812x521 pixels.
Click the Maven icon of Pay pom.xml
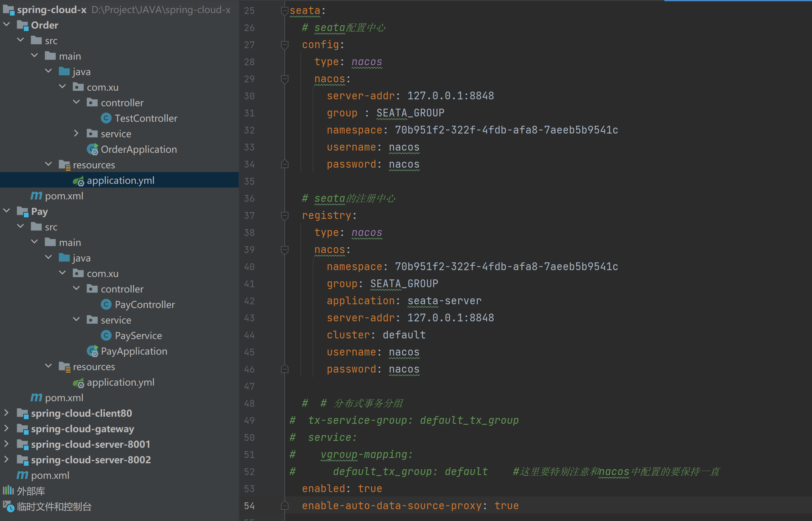36,397
